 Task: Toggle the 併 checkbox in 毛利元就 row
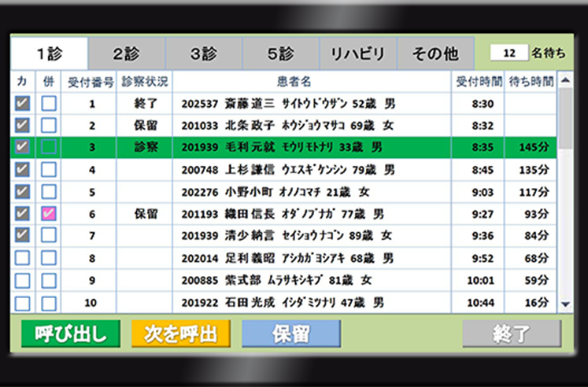pos(49,147)
